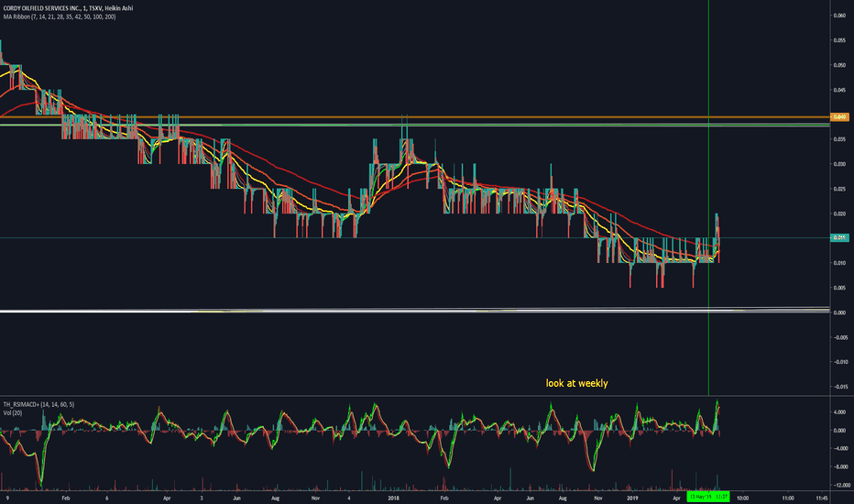Viewport: 854px width, 504px height.
Task: Click -0.015 on the price scale
Action: [839, 387]
